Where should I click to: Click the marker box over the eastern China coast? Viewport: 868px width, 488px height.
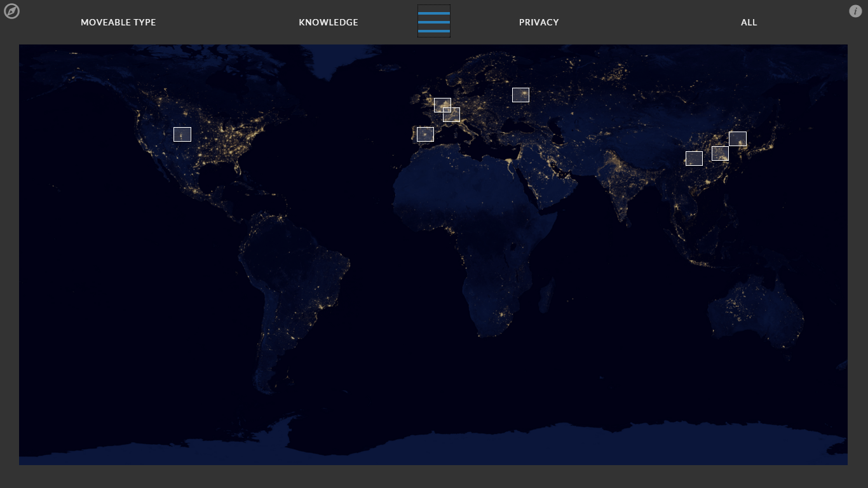pyautogui.click(x=720, y=153)
